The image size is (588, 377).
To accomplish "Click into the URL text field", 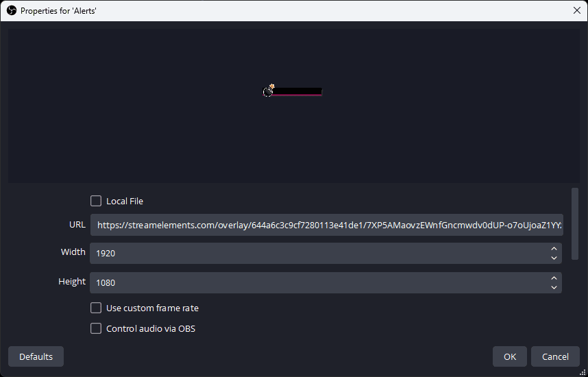I will point(326,225).
